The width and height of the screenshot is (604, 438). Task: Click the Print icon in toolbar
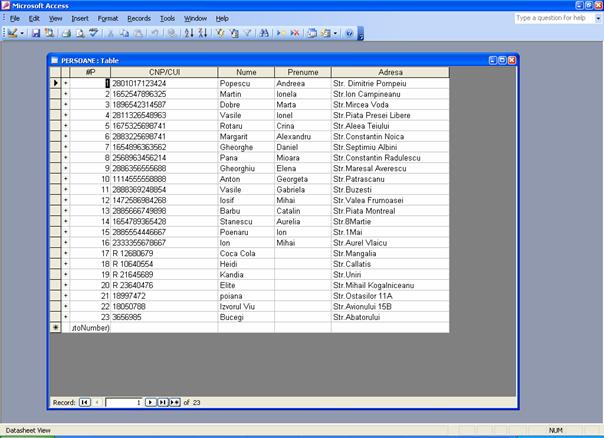click(x=67, y=33)
